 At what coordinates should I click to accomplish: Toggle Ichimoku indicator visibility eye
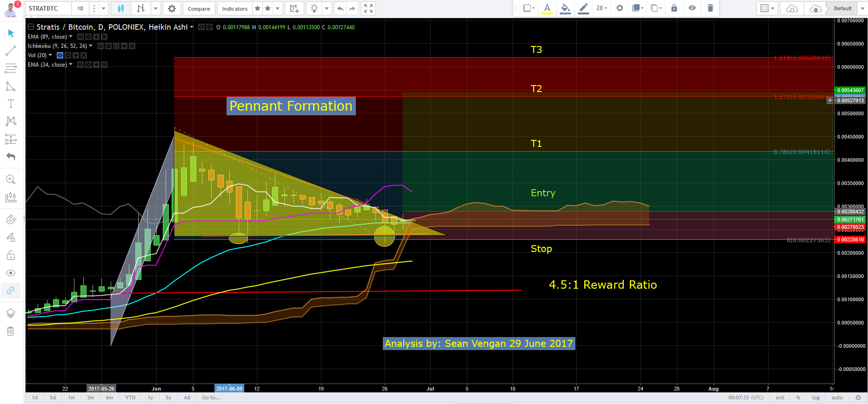(100, 46)
